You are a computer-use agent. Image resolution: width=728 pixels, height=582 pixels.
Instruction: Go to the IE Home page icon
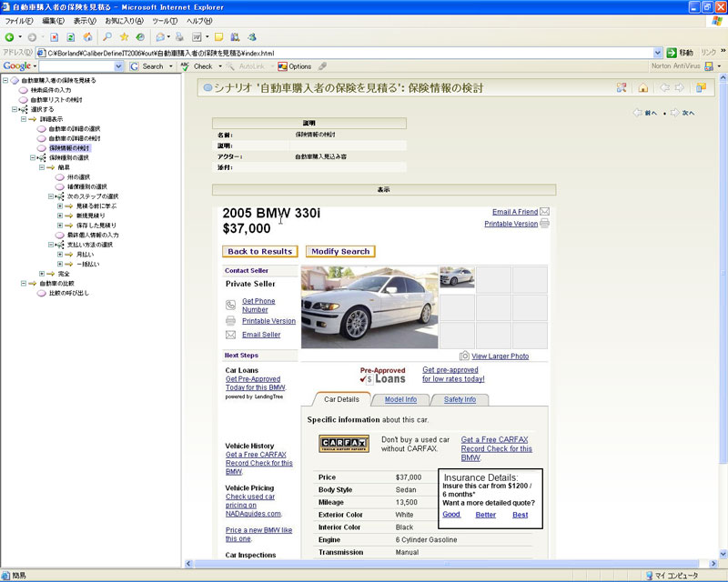point(87,37)
